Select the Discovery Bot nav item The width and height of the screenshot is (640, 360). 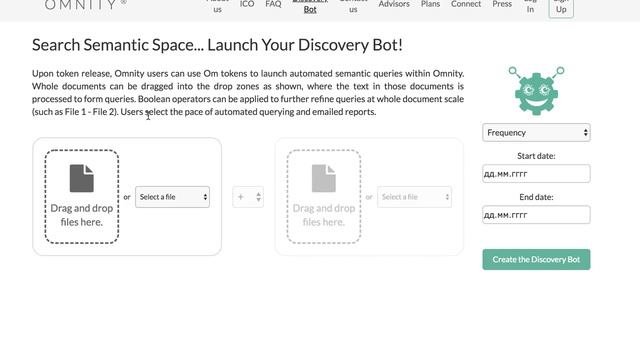(x=310, y=7)
